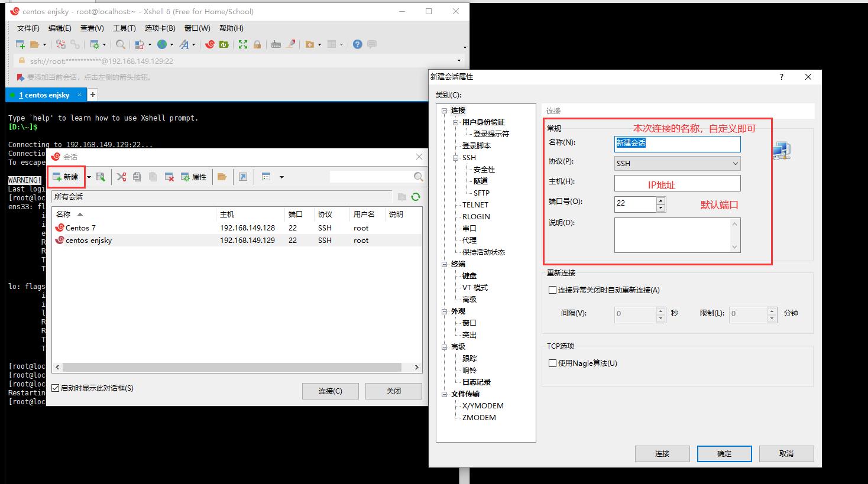Collapse 文件传输 node in category tree
Image resolution: width=868 pixels, height=484 pixels.
point(445,394)
